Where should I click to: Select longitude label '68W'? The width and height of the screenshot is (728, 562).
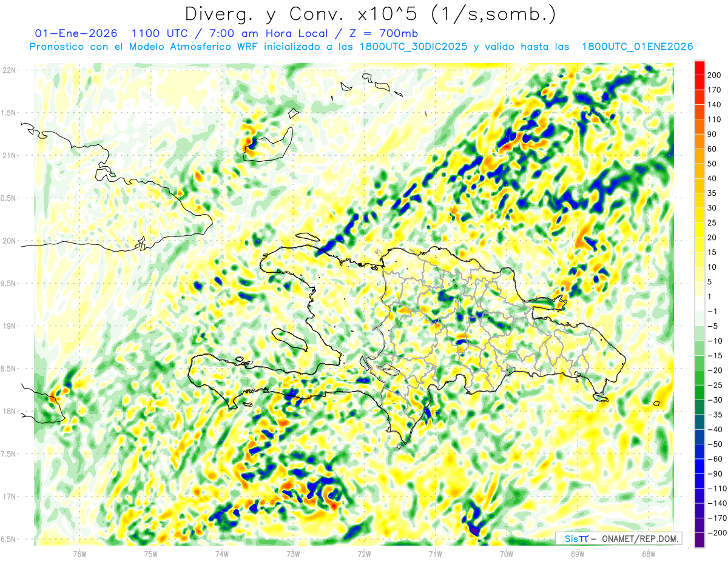649,553
